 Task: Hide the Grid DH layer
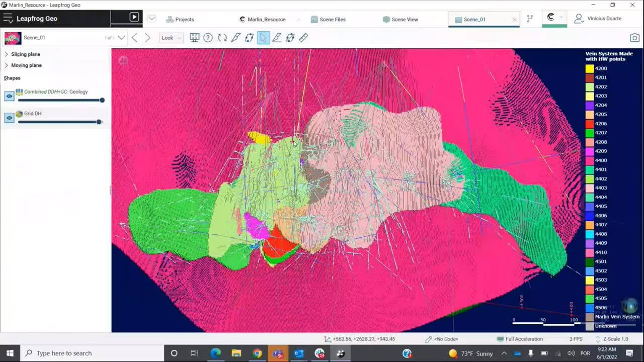9,118
